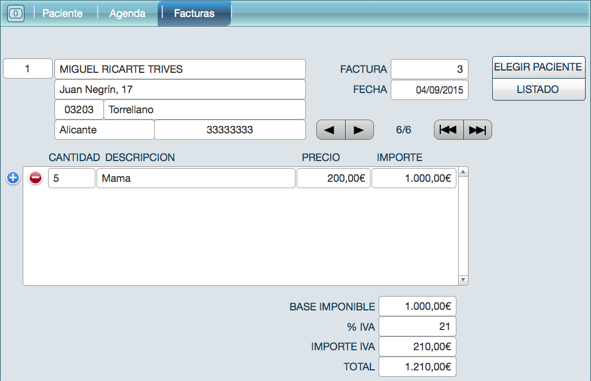Open the Agenda tab
This screenshot has width=591, height=381.
[127, 13]
